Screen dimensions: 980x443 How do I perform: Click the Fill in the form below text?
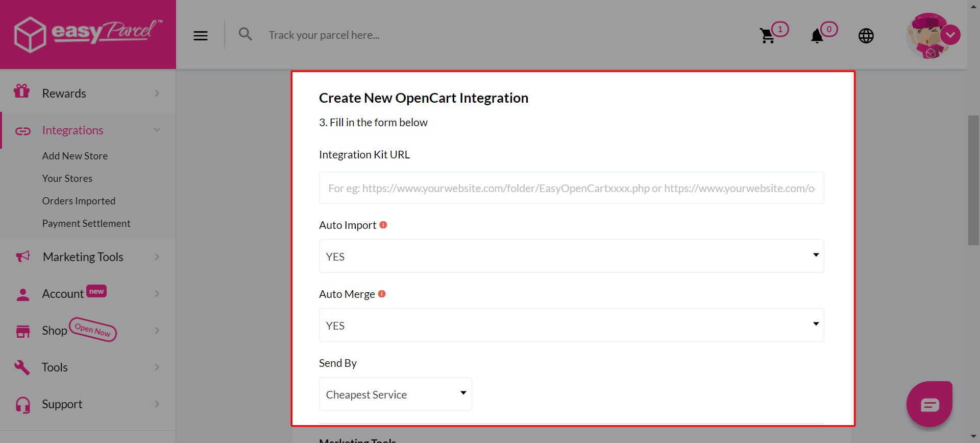tap(373, 122)
